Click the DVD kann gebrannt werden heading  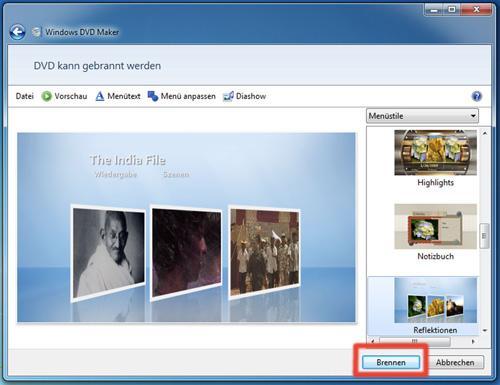click(97, 66)
